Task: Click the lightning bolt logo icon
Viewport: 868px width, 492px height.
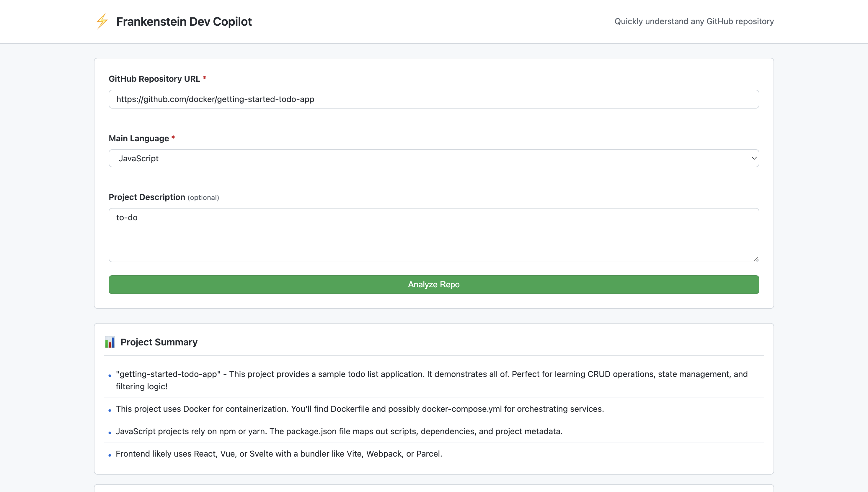Action: [102, 21]
